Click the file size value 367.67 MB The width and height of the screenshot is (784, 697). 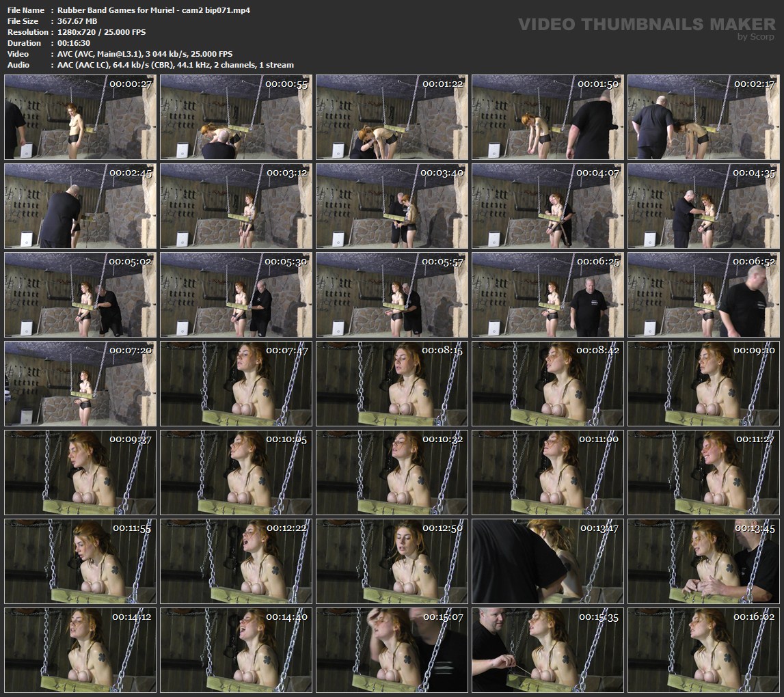click(x=77, y=21)
